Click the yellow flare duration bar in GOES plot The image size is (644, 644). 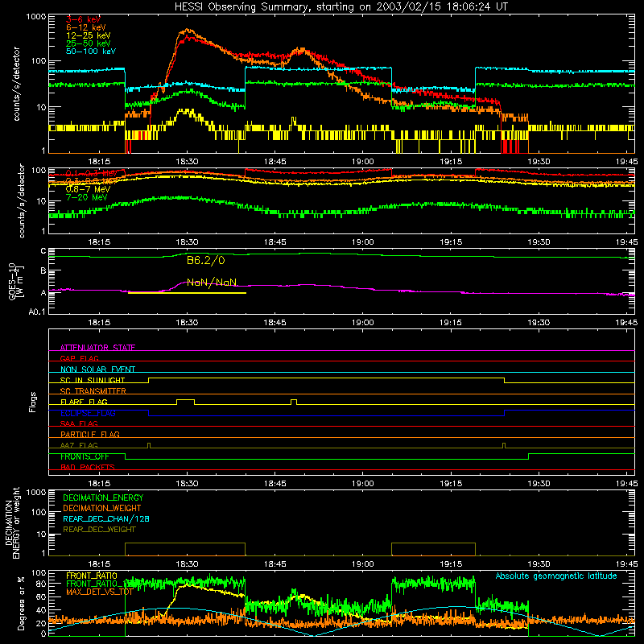(x=188, y=293)
